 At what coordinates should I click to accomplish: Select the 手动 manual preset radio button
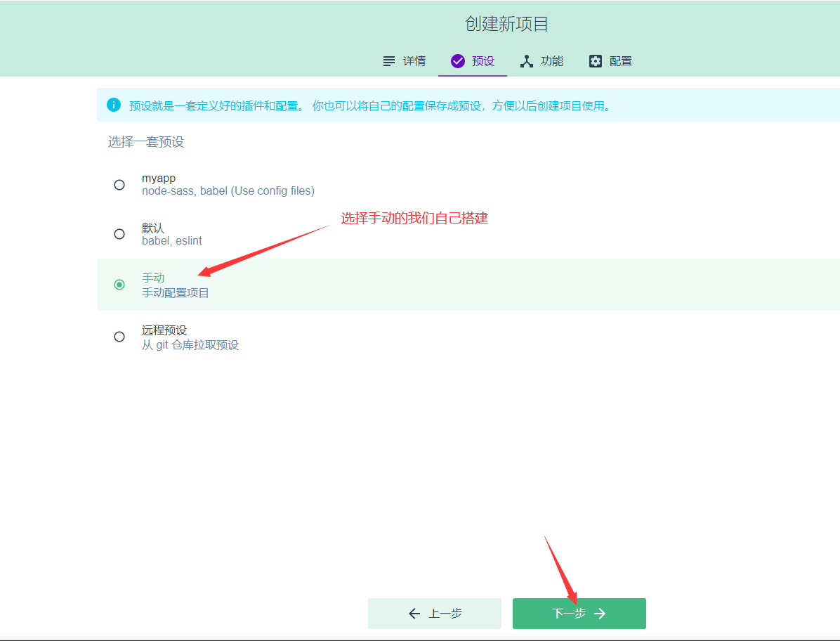coord(119,285)
